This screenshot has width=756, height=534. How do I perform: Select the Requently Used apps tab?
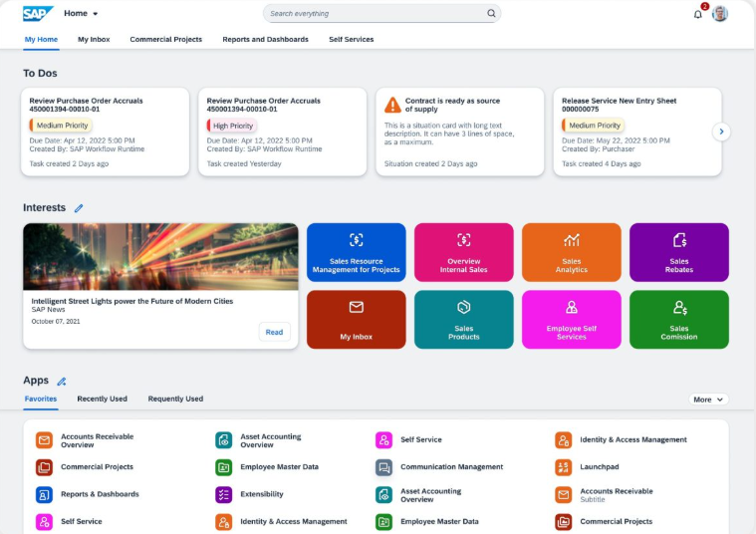175,399
